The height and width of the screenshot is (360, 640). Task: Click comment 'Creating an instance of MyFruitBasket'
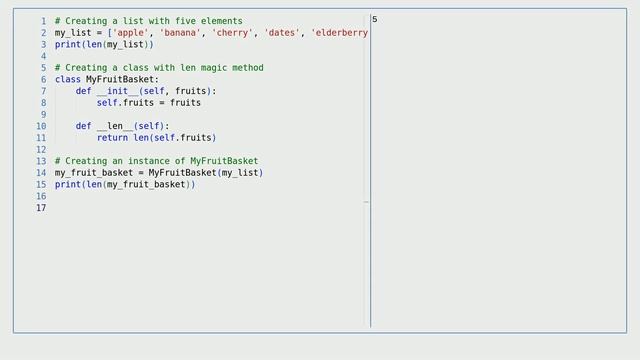point(156,161)
